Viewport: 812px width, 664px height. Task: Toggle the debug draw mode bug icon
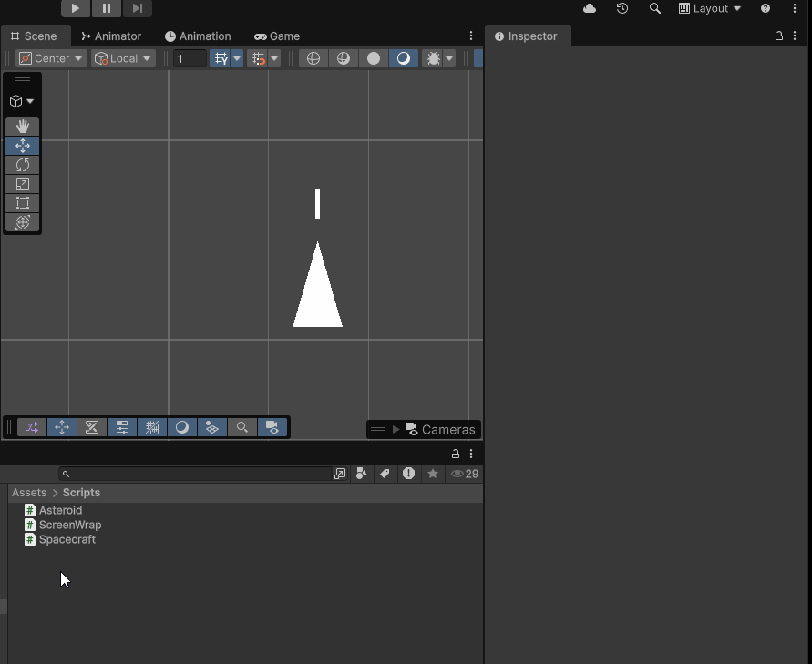433,58
